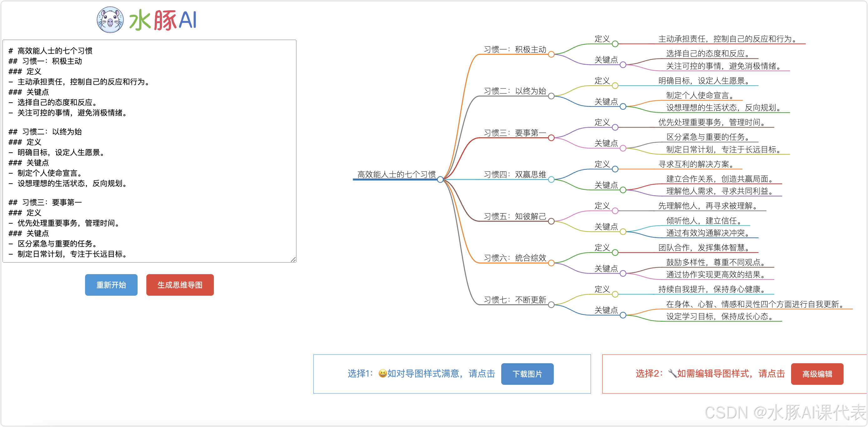
Task: Collapse 习惯七：不断更新 node circle
Action: [x=551, y=305]
